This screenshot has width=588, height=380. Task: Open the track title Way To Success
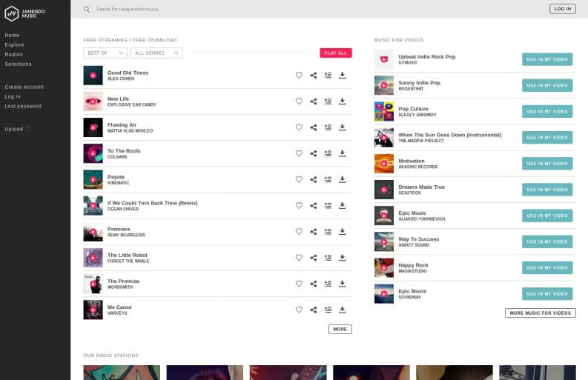(x=418, y=239)
